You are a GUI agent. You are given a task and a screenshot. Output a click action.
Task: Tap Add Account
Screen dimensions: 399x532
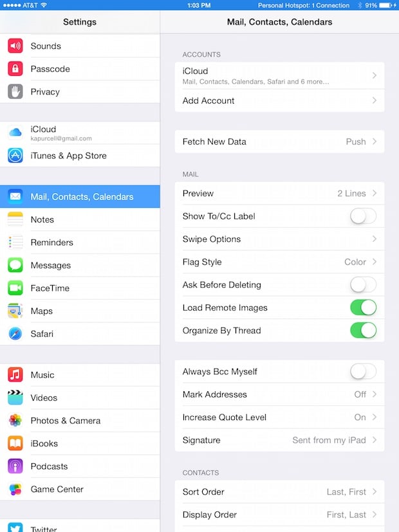point(279,100)
